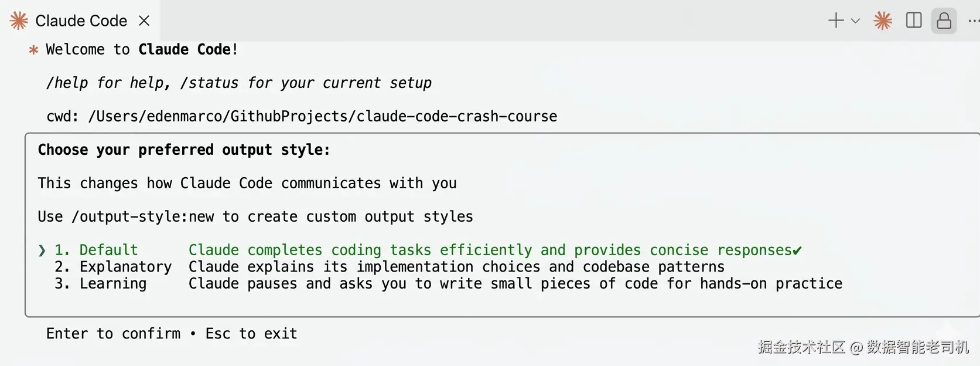
Task: Switch to the Claude Code tab
Action: coord(80,21)
